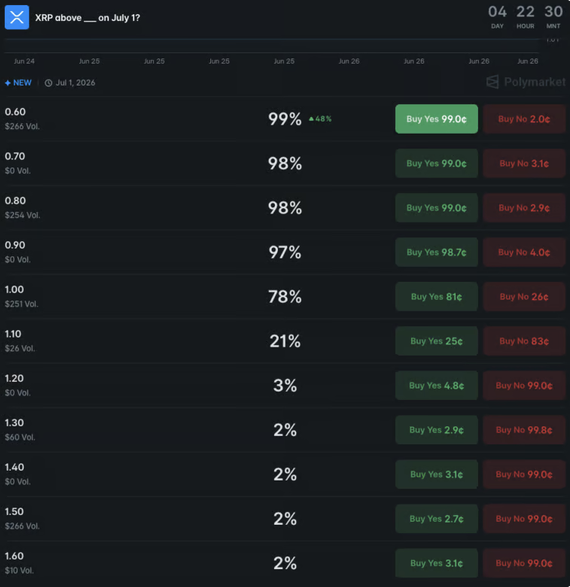The width and height of the screenshot is (570, 587).
Task: Buy No 4.0¢ on the 0.90 row
Action: click(524, 252)
